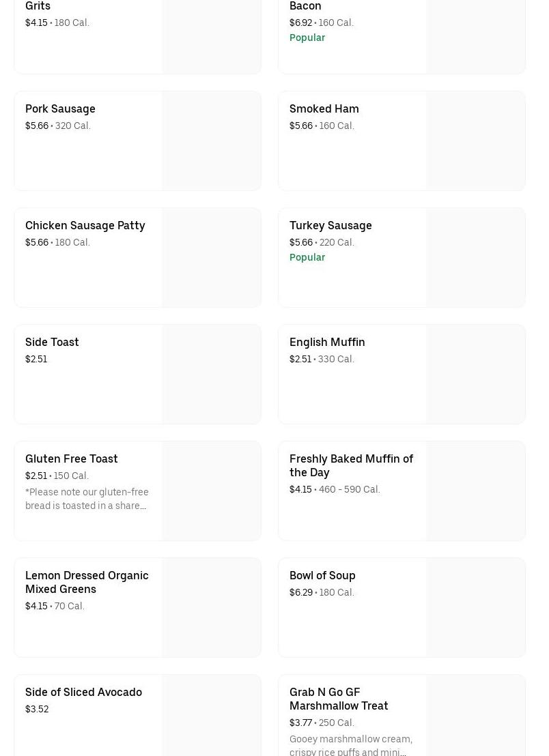Viewport: 549px width, 756px height.
Task: Click the Turkey Sausage image placeholder
Action: [x=476, y=258]
